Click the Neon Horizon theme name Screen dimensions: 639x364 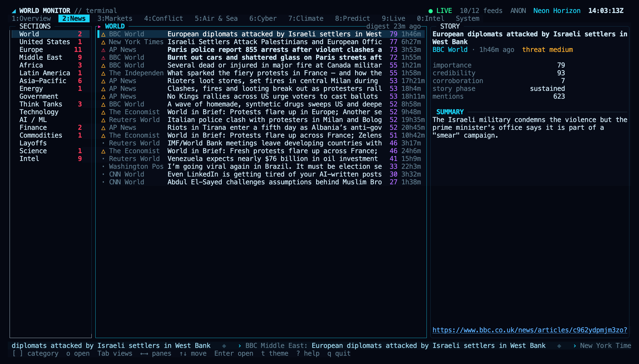coord(557,11)
